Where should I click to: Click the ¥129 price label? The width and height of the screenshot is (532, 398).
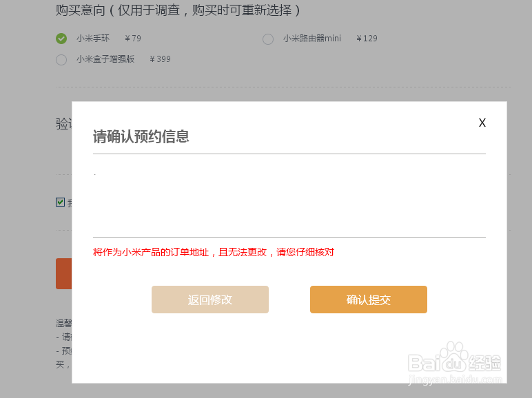[367, 39]
